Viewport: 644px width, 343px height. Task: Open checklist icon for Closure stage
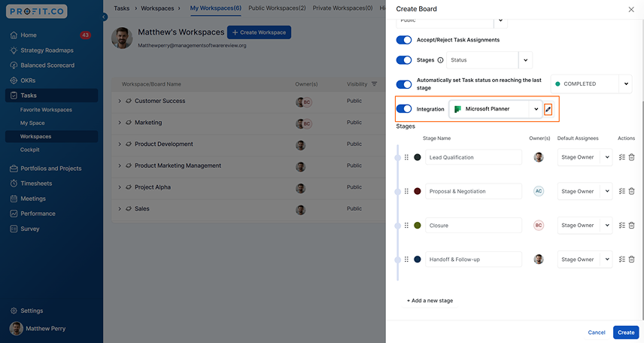click(622, 226)
